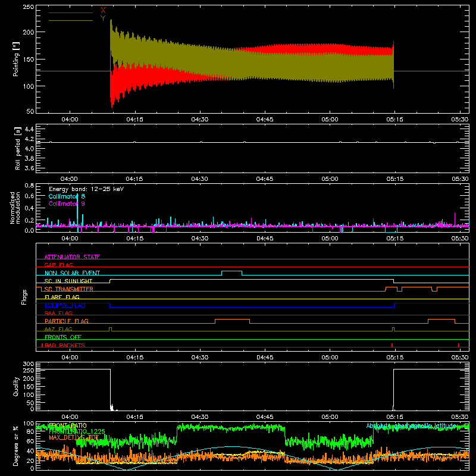Click the 05:00 tick label under Roll period plot
The height and width of the screenshot is (476, 476).
(330, 179)
